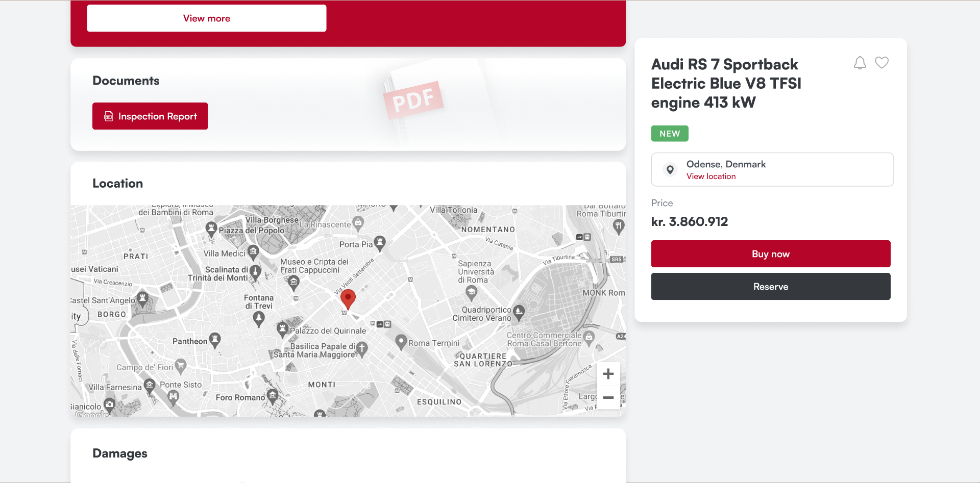Click the PRATI district label on map

pyautogui.click(x=136, y=257)
